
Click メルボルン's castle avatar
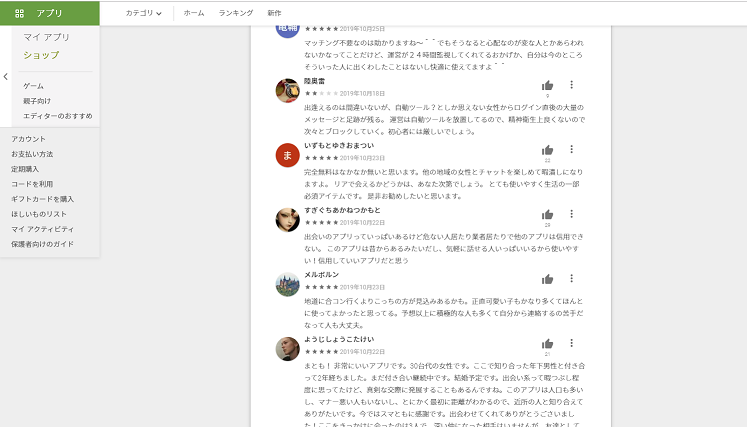287,285
